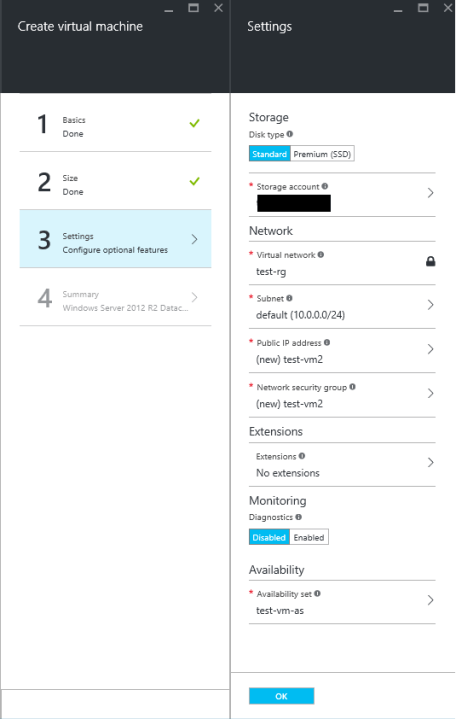Viewport: 456px width, 719px height.
Task: Click the Diagnostics info icon
Action: coord(299,517)
